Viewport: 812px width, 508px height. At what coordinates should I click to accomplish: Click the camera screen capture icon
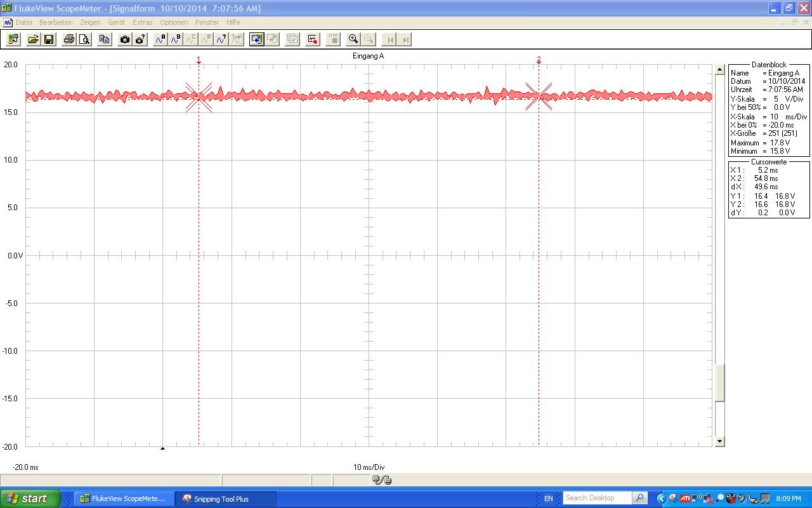125,39
